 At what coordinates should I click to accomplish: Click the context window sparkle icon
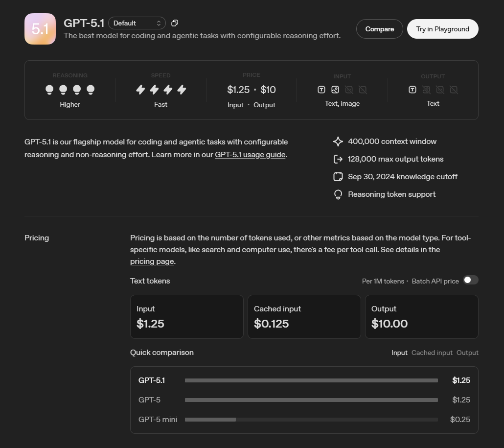338,141
